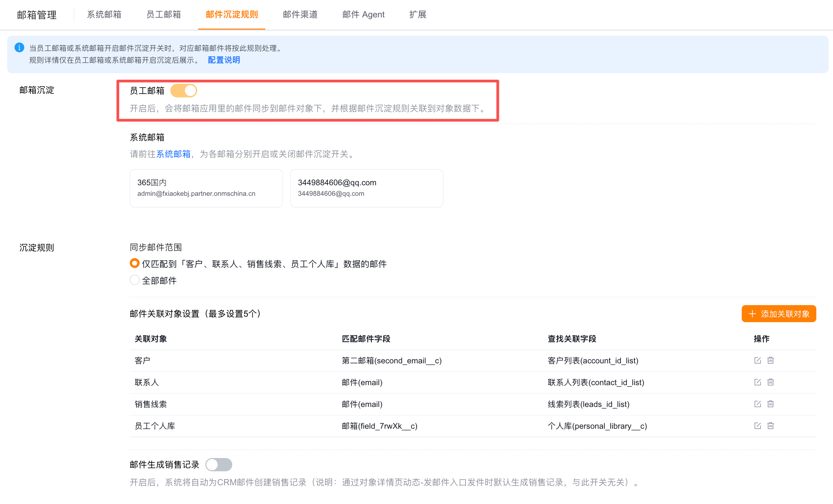Delete the 客户 association row
833x504 pixels.
click(x=770, y=360)
